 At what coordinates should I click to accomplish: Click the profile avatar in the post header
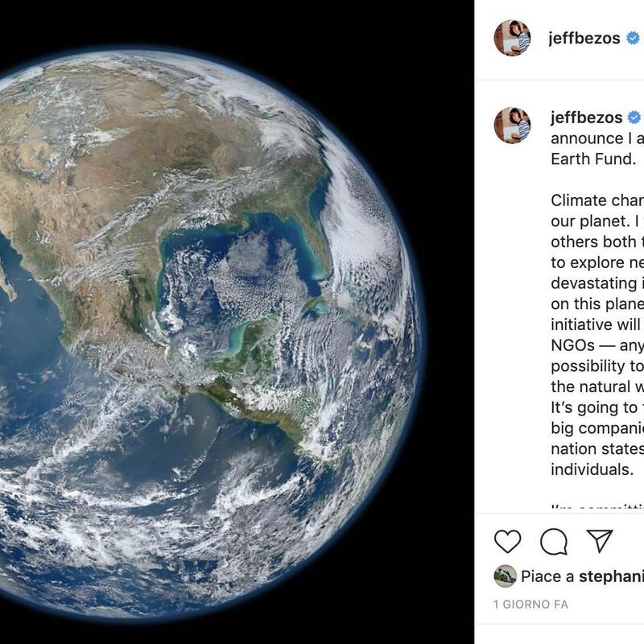pos(512,39)
